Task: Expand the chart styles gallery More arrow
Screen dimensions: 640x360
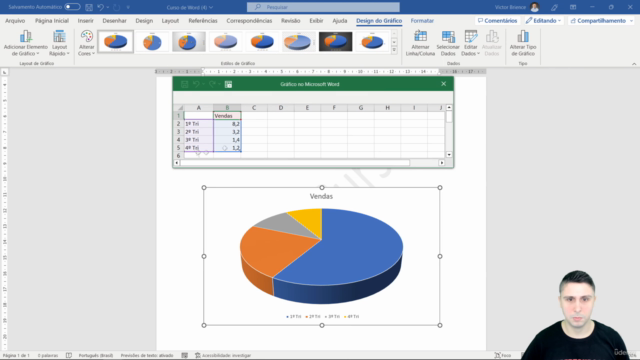Action: tap(394, 50)
